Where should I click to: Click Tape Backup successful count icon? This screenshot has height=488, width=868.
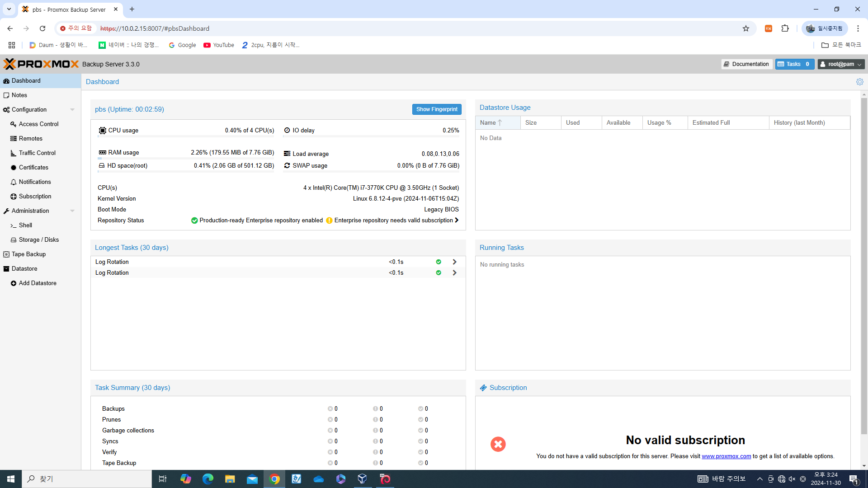[x=420, y=463]
